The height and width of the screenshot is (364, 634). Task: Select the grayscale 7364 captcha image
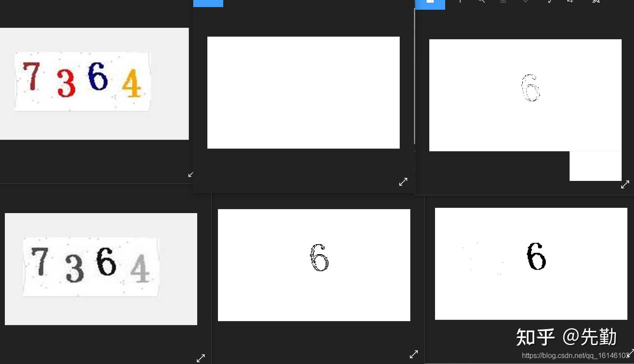pos(101,269)
